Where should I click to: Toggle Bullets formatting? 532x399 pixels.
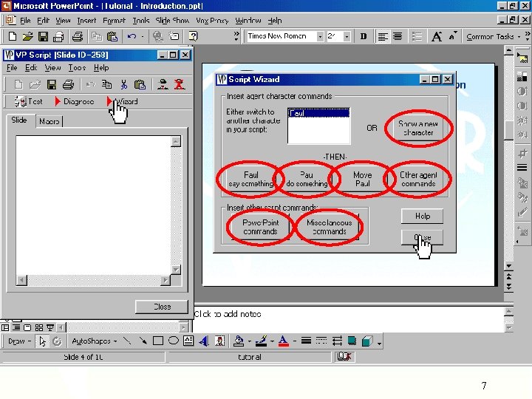point(417,36)
